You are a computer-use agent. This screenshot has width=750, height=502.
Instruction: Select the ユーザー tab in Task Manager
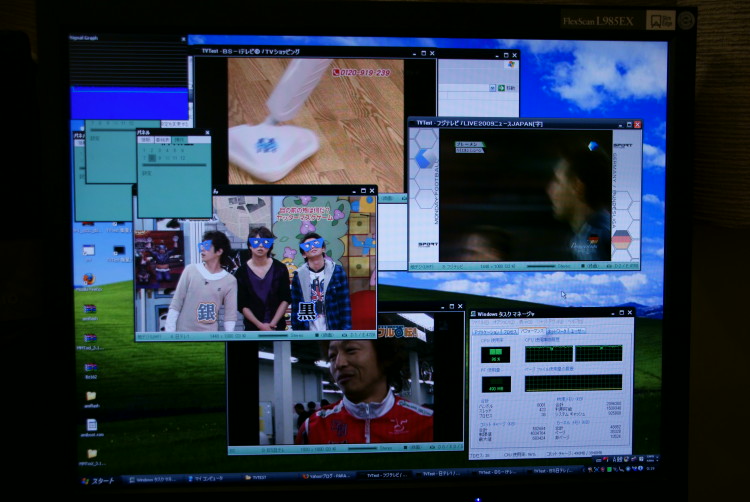coord(577,330)
